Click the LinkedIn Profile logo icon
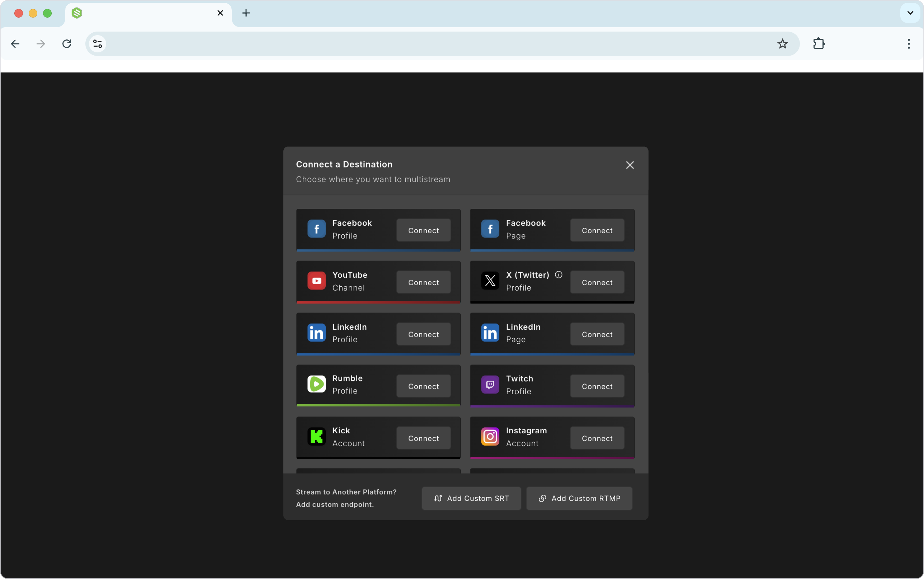This screenshot has width=924, height=579. coord(316,333)
